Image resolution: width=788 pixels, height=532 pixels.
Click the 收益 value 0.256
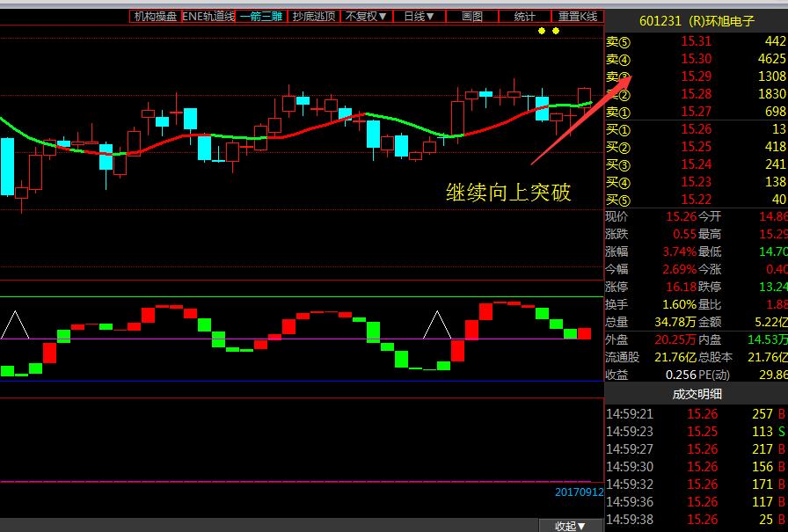click(x=681, y=375)
